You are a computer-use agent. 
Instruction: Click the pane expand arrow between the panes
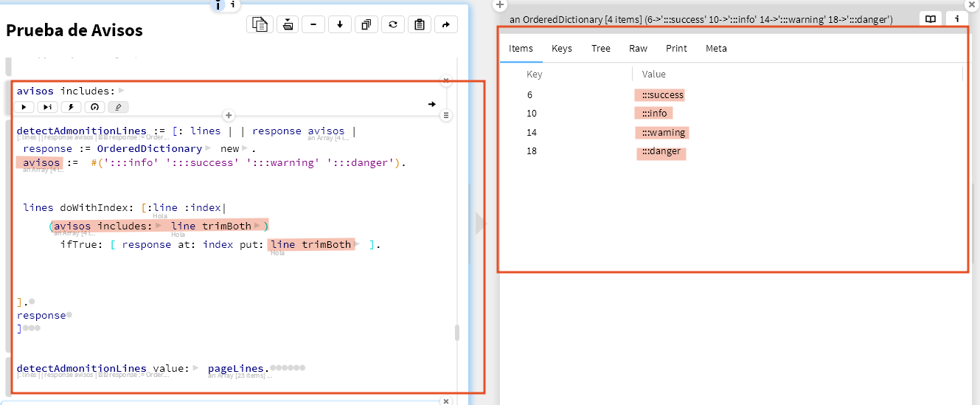[x=480, y=223]
